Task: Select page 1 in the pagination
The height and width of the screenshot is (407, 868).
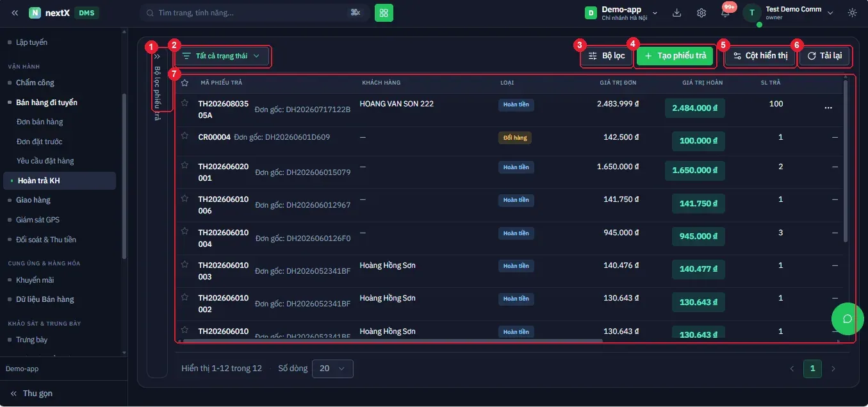Action: pyautogui.click(x=812, y=369)
